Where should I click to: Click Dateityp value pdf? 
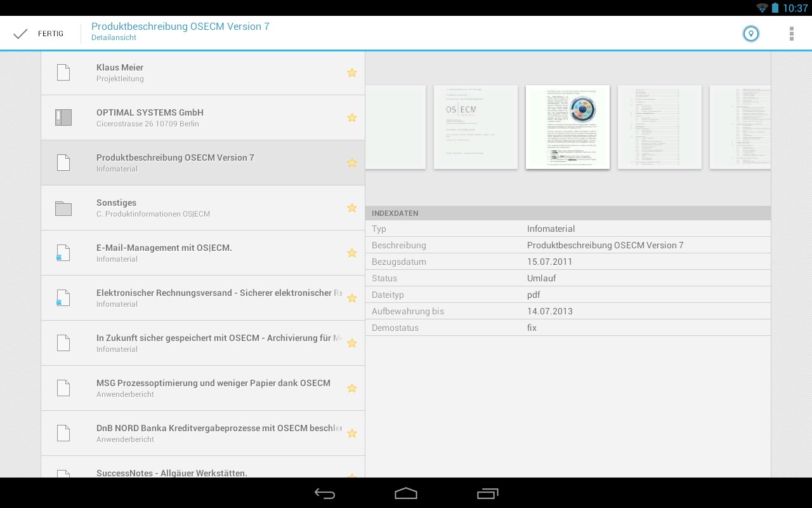tap(534, 295)
